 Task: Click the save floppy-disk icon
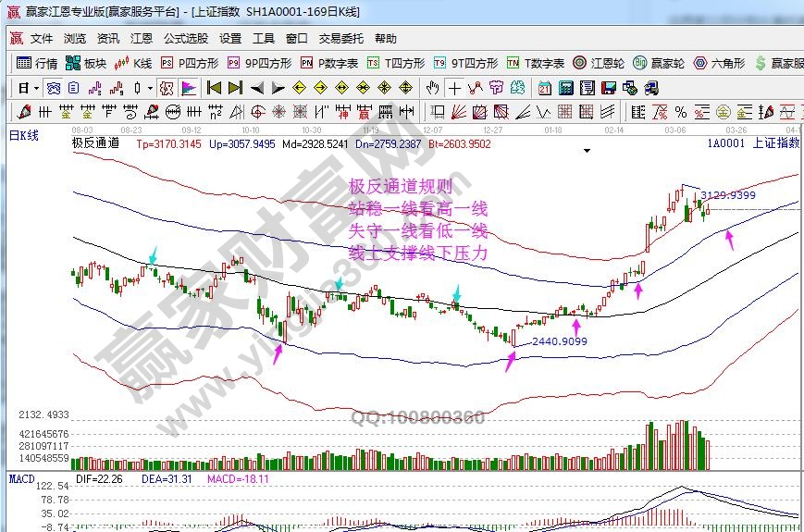609,88
